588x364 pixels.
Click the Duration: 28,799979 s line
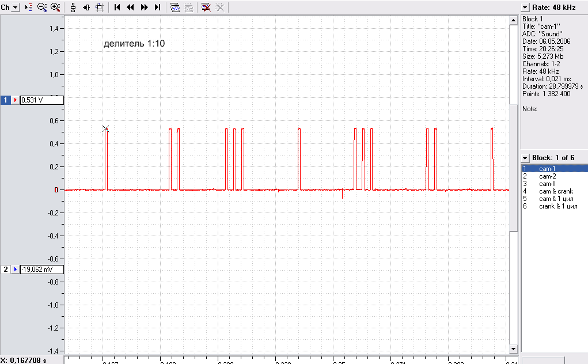(553, 86)
